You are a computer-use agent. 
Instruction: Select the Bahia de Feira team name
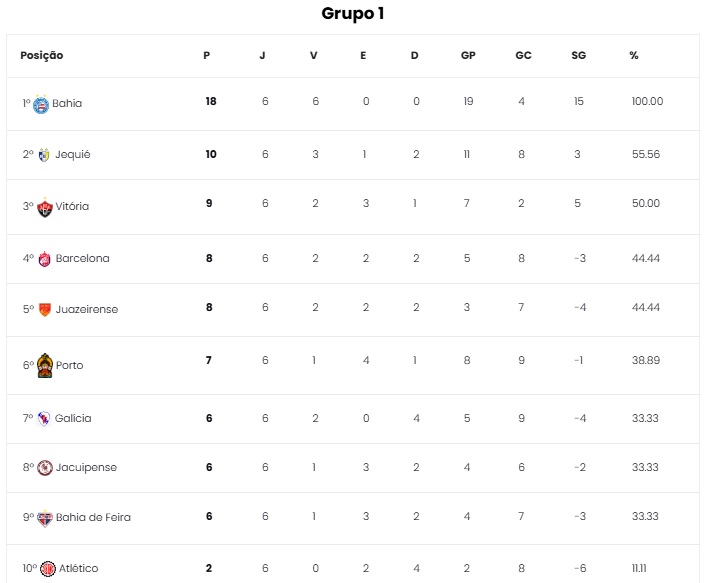(93, 517)
